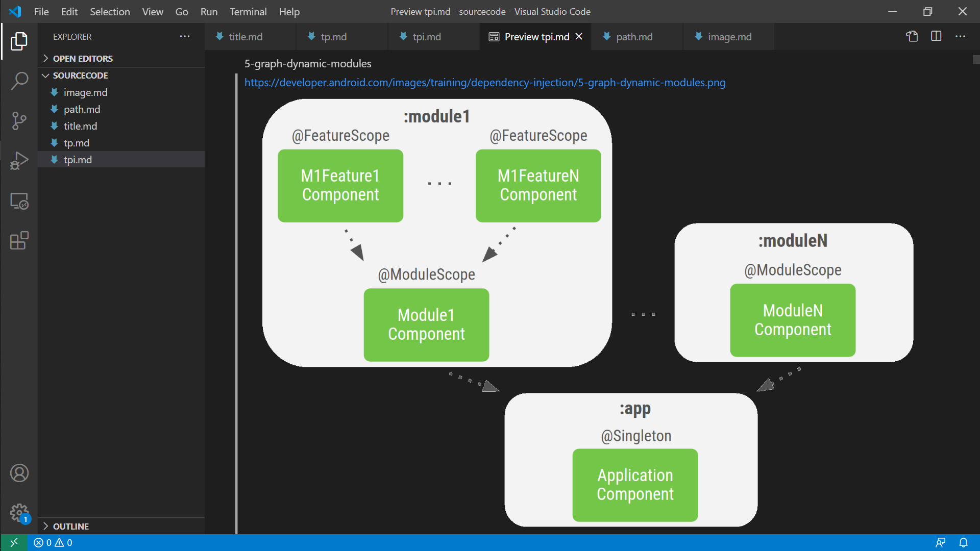Open the Remote Explorer view

point(19,201)
